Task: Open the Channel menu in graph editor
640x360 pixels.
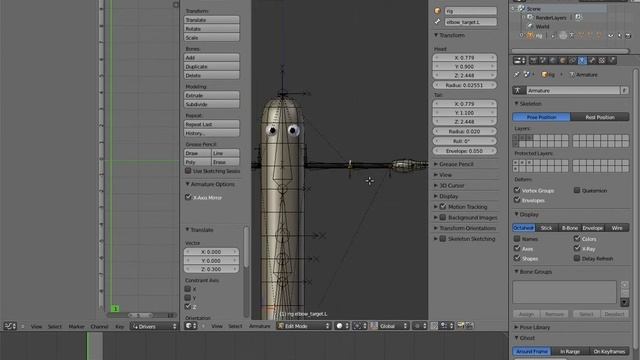Action: (99, 327)
